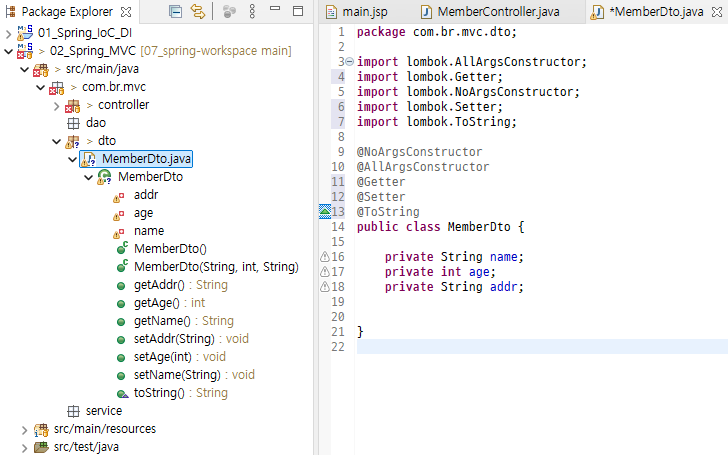Click the com.br.mvc package icon
This screenshot has width=728, height=455.
57,87
